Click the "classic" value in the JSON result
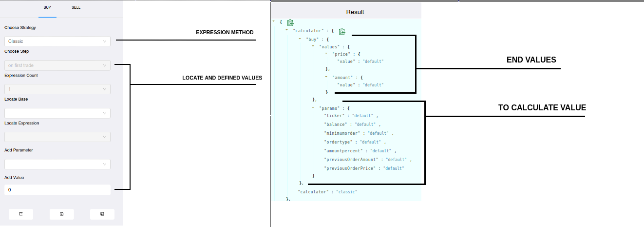The height and width of the screenshot is (227, 644). 346,192
